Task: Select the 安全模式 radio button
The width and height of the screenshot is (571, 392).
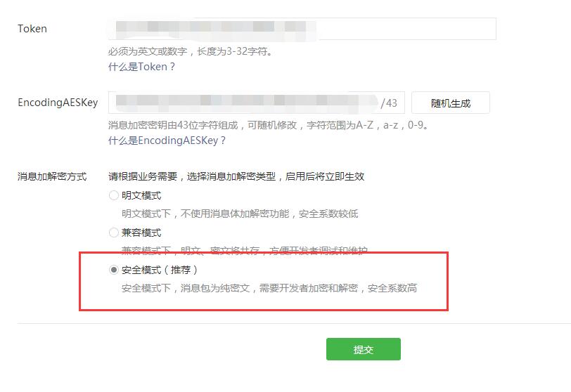Action: pos(114,270)
